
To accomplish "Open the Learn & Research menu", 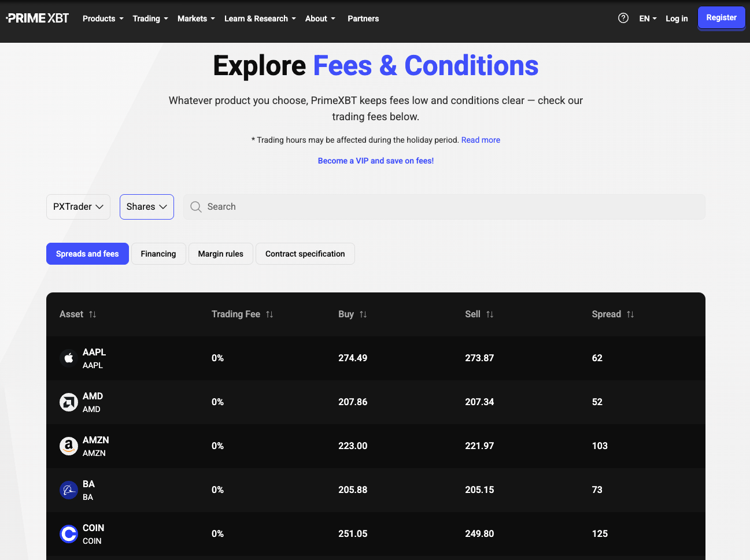I will pyautogui.click(x=260, y=18).
